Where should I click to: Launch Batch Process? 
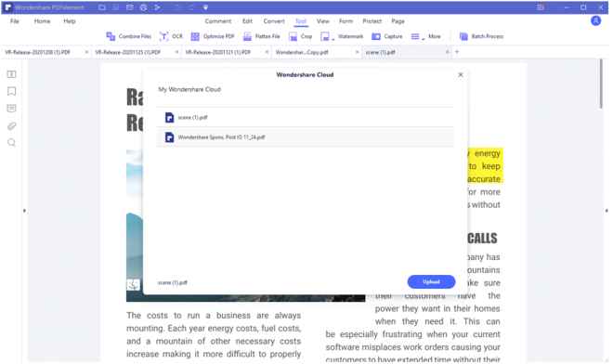coord(481,36)
